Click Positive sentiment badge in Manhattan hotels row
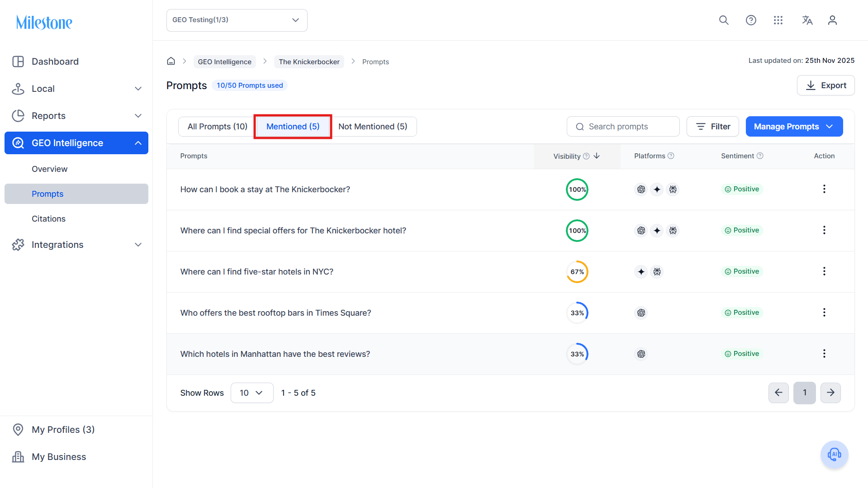Viewport: 868px width, 488px height. tap(742, 354)
